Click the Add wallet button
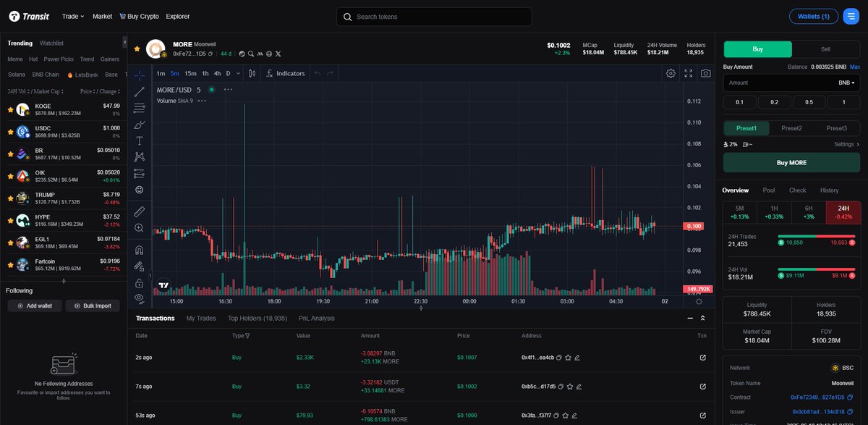Viewport: 868px width, 425px height. (x=35, y=306)
